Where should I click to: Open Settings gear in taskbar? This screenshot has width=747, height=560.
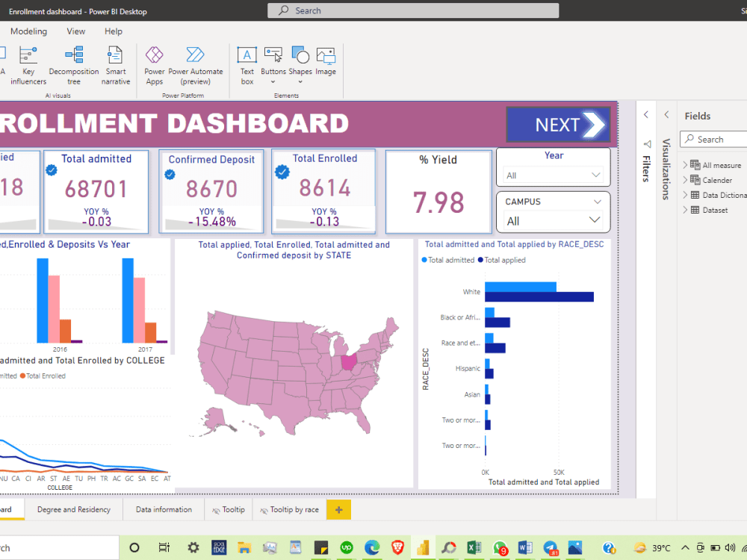click(x=193, y=547)
